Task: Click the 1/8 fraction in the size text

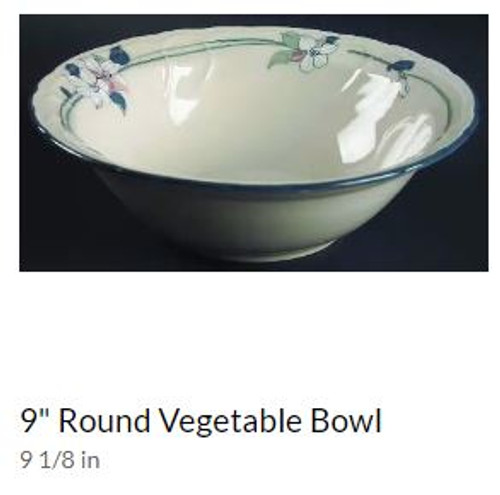Action: tap(57, 460)
